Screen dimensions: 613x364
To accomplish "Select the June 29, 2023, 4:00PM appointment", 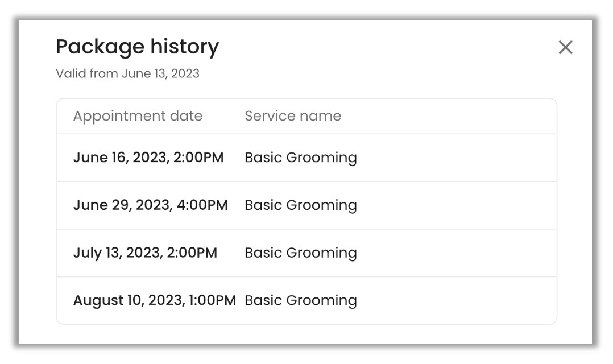I will 151,205.
